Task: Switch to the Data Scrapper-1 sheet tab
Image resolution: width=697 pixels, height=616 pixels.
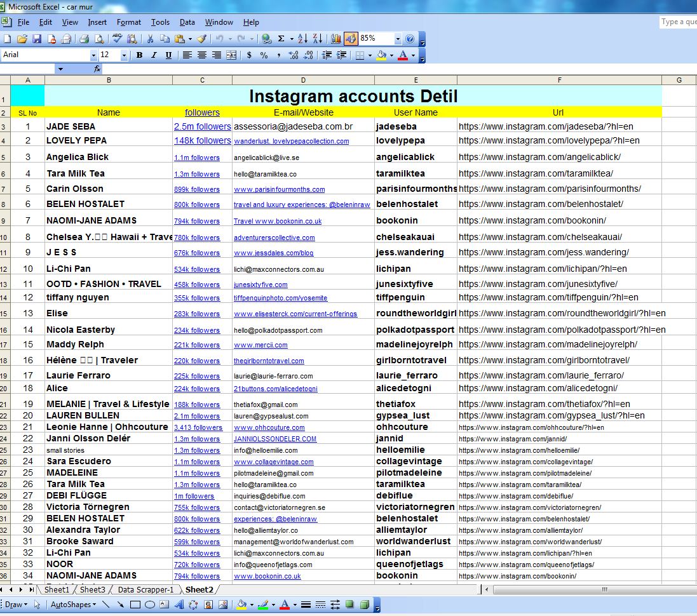Action: pos(145,590)
